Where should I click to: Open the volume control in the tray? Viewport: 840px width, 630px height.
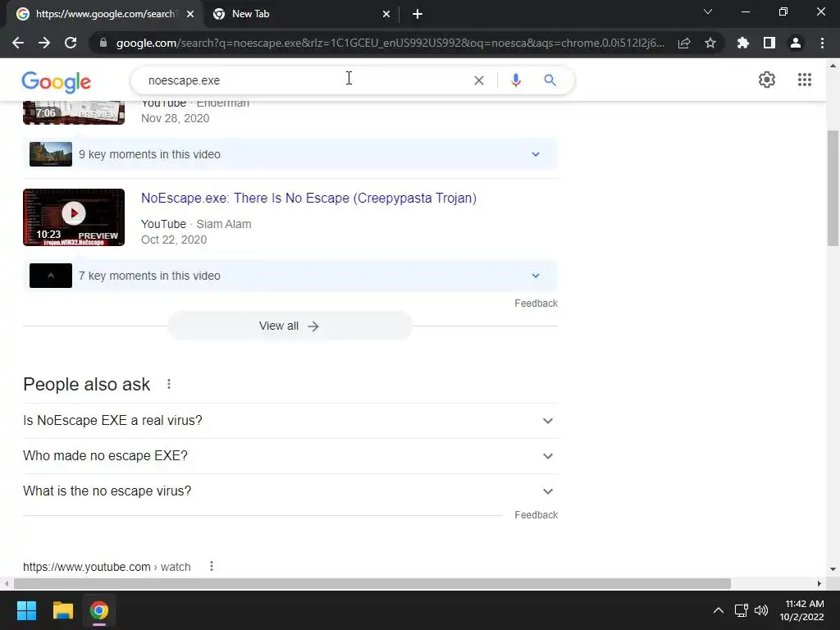pyautogui.click(x=761, y=610)
